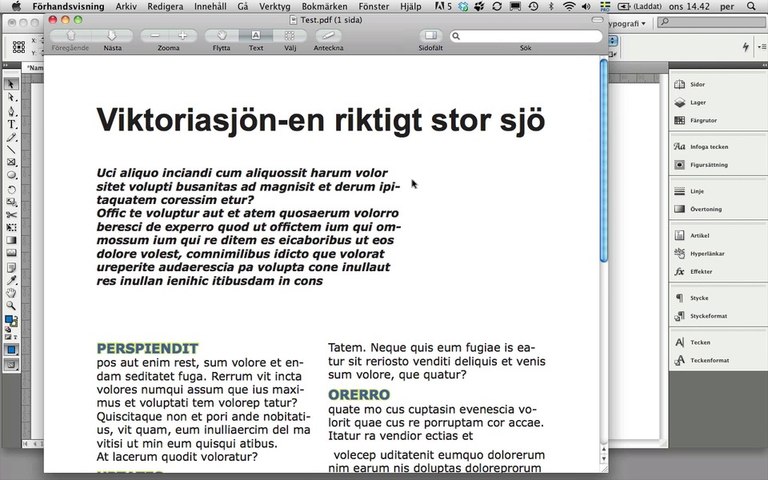Open the Arkiv menu
The width and height of the screenshot is (768, 480).
(x=126, y=6)
